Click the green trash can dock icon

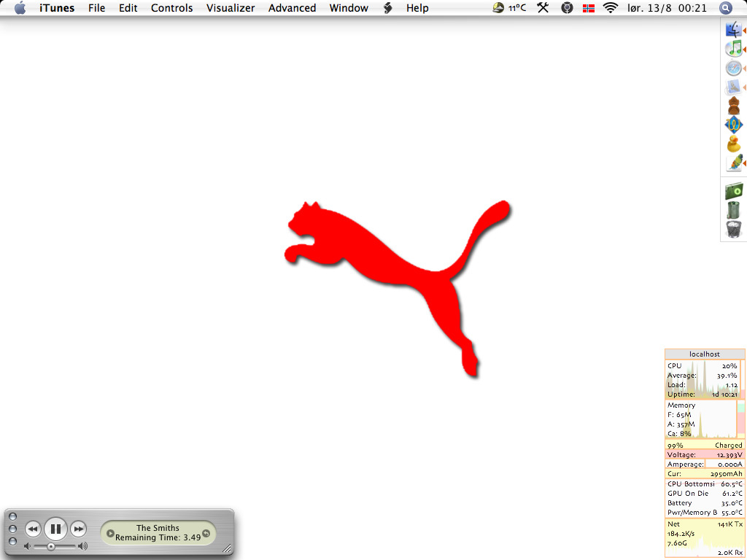tap(734, 210)
